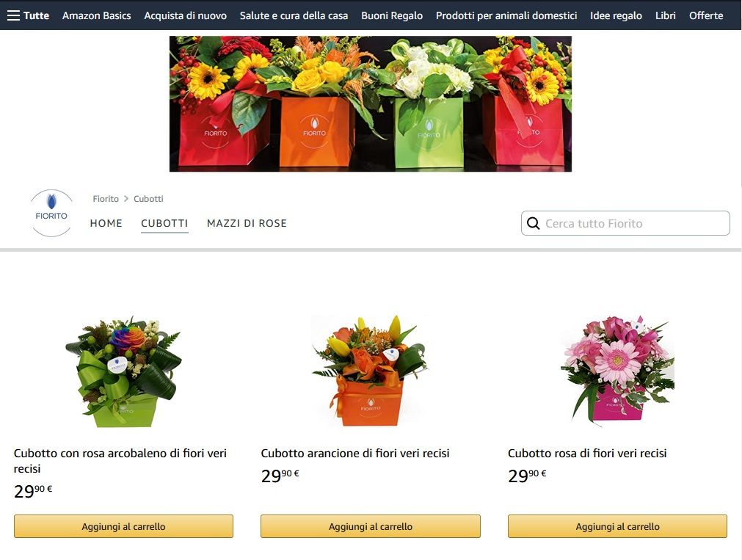Screen dimensions: 742x560
Task: Switch to the HOME store tab
Action: [x=106, y=223]
